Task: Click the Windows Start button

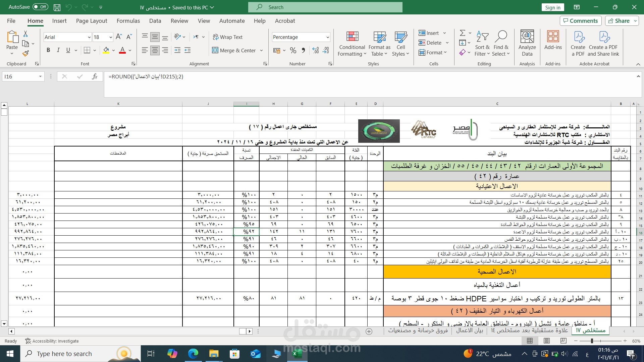Action: tap(10, 354)
